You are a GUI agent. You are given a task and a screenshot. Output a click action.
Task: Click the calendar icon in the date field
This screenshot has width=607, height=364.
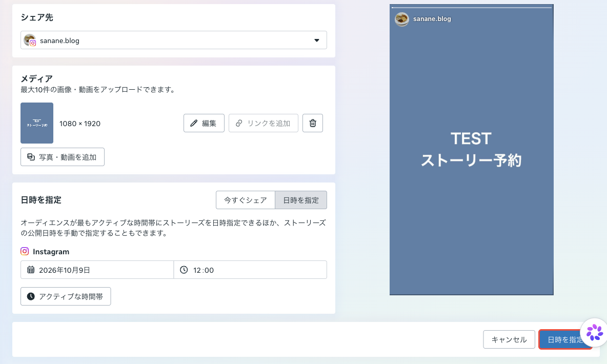[x=31, y=270]
